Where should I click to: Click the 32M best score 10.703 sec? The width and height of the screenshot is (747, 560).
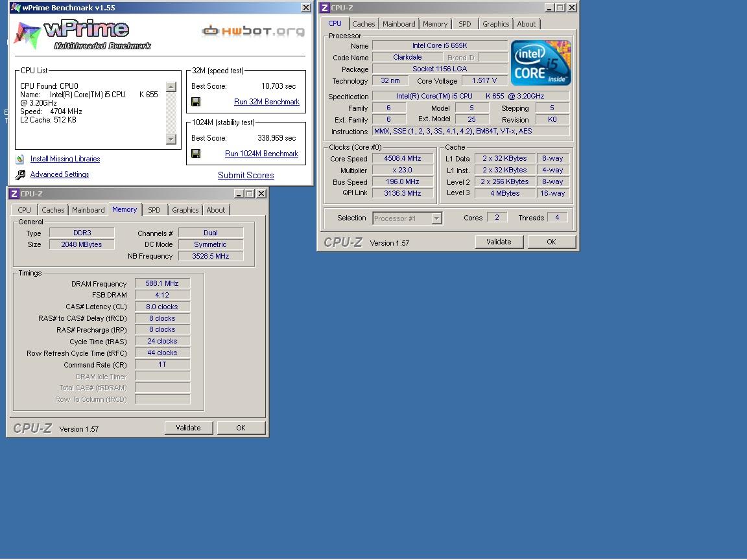coord(279,86)
